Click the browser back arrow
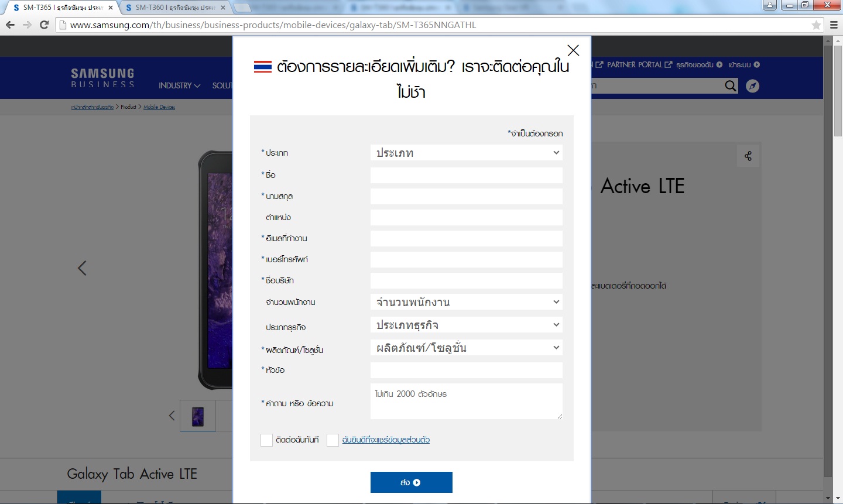Viewport: 843px width, 504px height. 10,25
